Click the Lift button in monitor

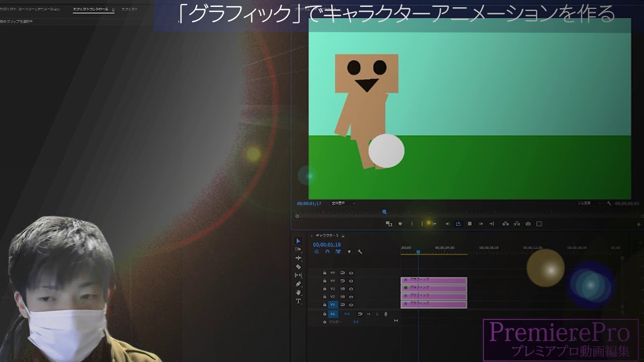505,223
